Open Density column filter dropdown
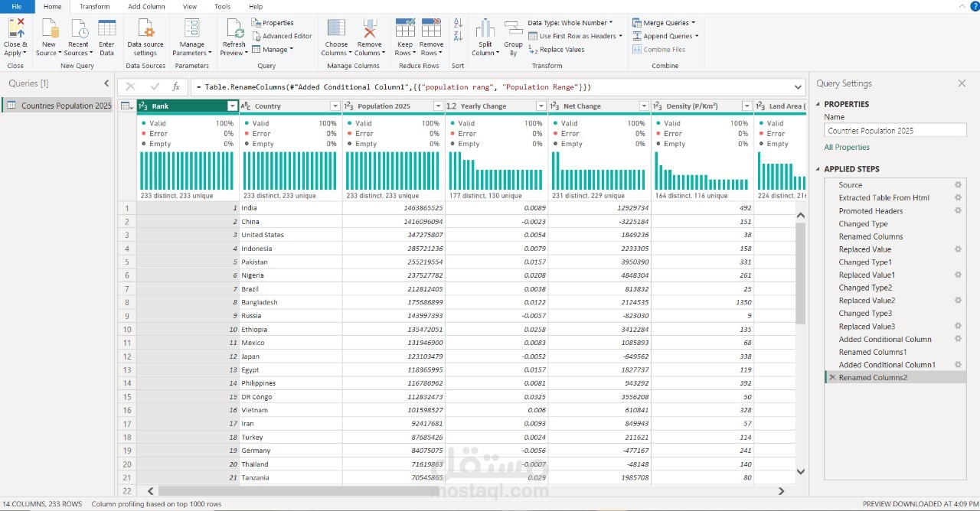The height and width of the screenshot is (511, 980). [746, 106]
